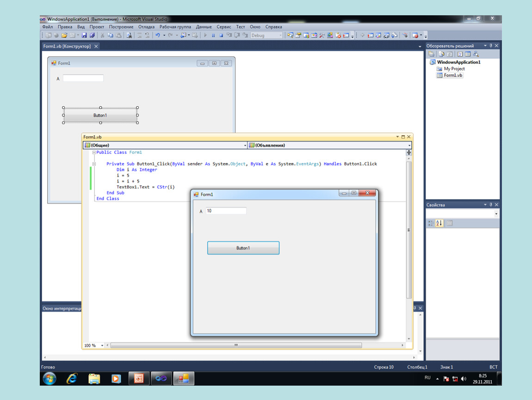The image size is (532, 400).
Task: Select Button1 on the designer form
Action: (x=100, y=115)
